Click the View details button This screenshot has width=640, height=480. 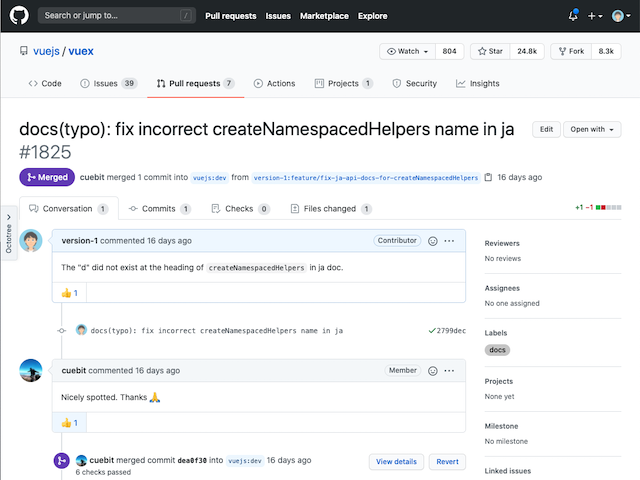[396, 462]
